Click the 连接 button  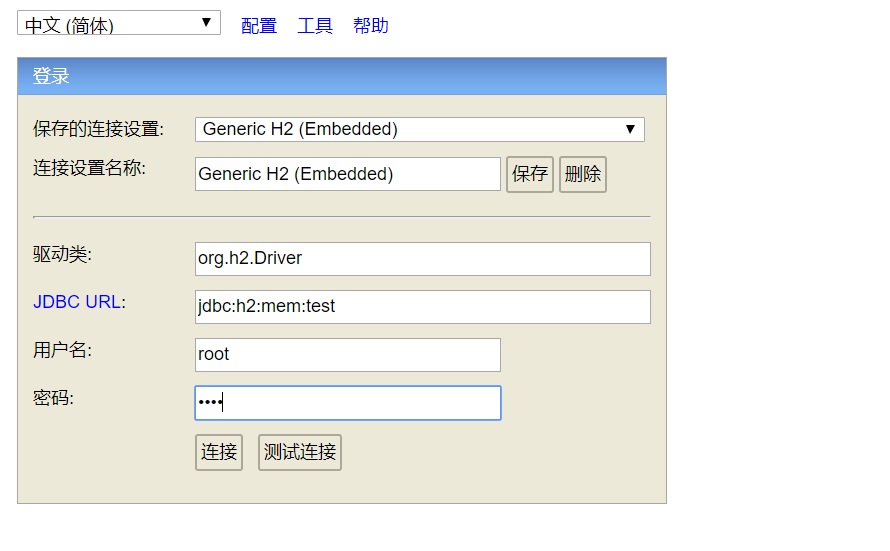[219, 452]
